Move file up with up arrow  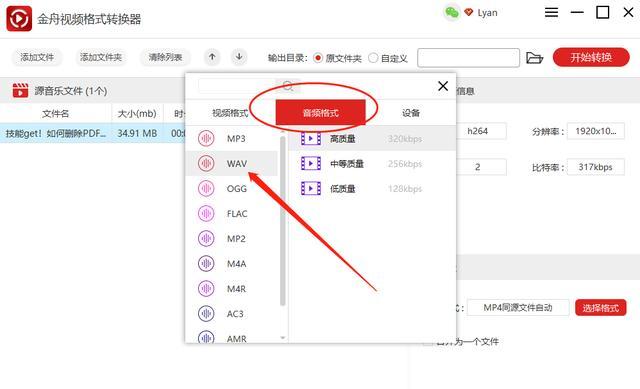(x=212, y=57)
